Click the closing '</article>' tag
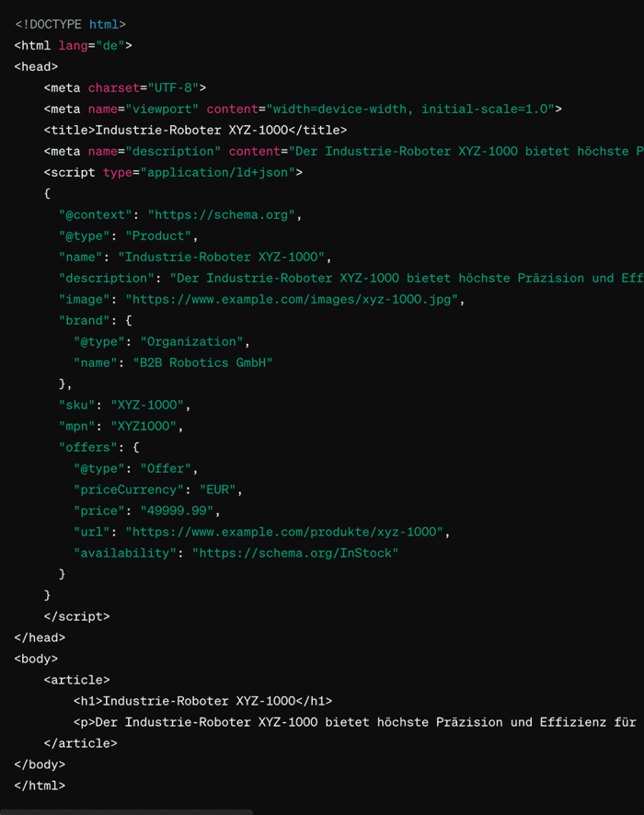This screenshot has height=815, width=644. 81,744
